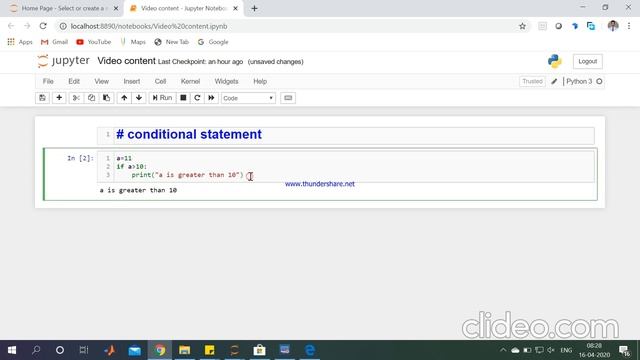This screenshot has height=360, width=640.
Task: Click the In [2] cell prompt
Action: 80,158
